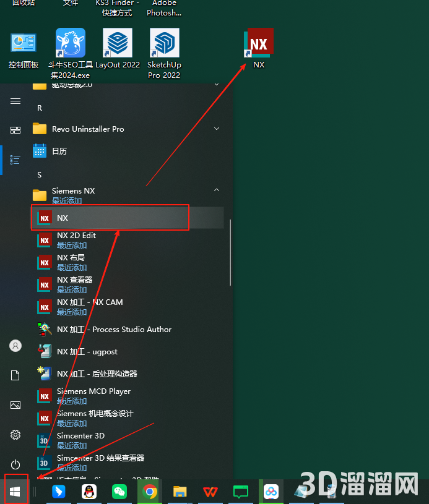The width and height of the screenshot is (429, 504).
Task: Click the Windows Start button
Action: point(15,492)
